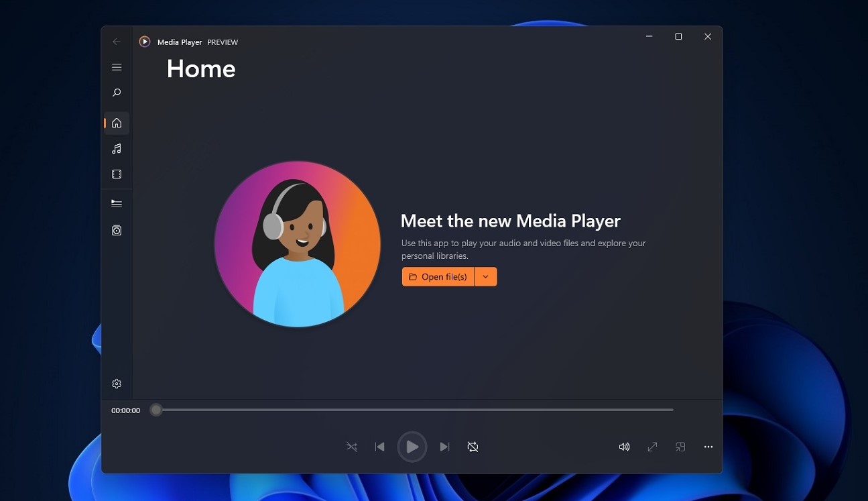Enter full screen mode
The height and width of the screenshot is (501, 868).
[x=652, y=447]
